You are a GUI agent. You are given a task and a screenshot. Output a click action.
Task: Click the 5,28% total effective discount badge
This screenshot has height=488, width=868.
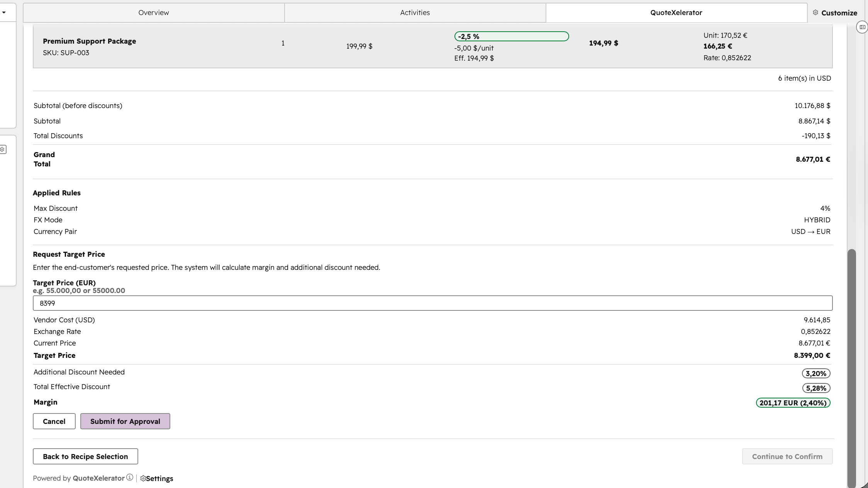[x=816, y=388]
